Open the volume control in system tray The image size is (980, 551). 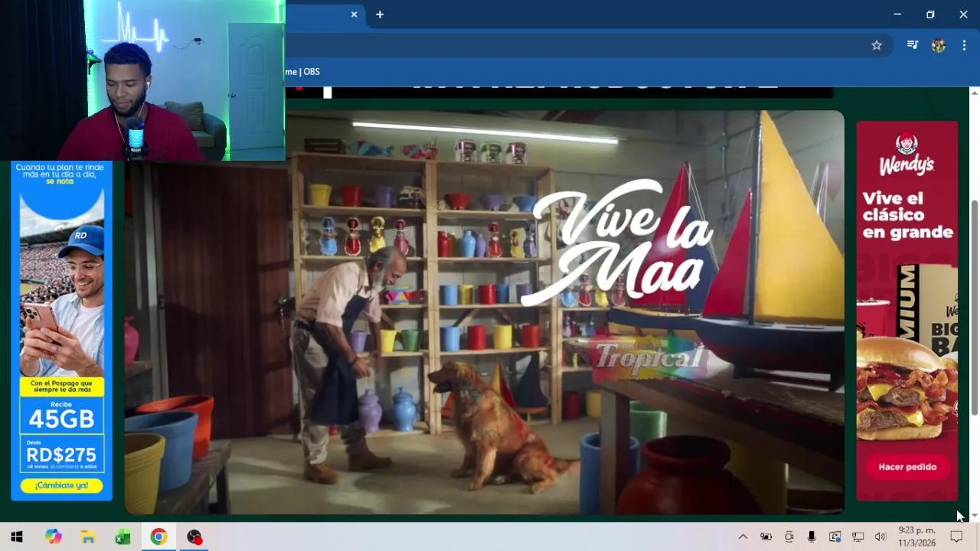(880, 537)
